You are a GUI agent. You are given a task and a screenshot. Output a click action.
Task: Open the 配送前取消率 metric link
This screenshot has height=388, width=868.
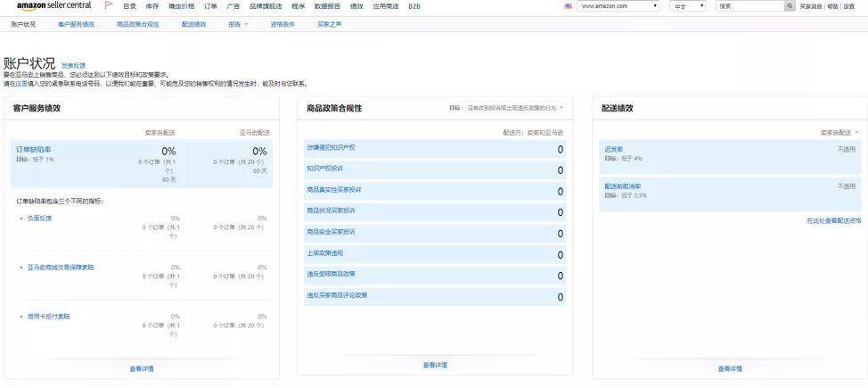[623, 186]
